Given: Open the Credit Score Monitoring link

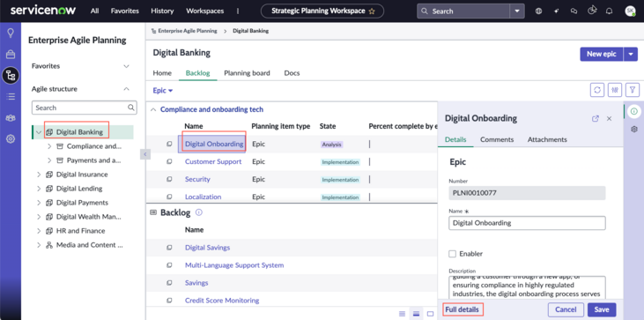Looking at the screenshot, I should 222,301.
